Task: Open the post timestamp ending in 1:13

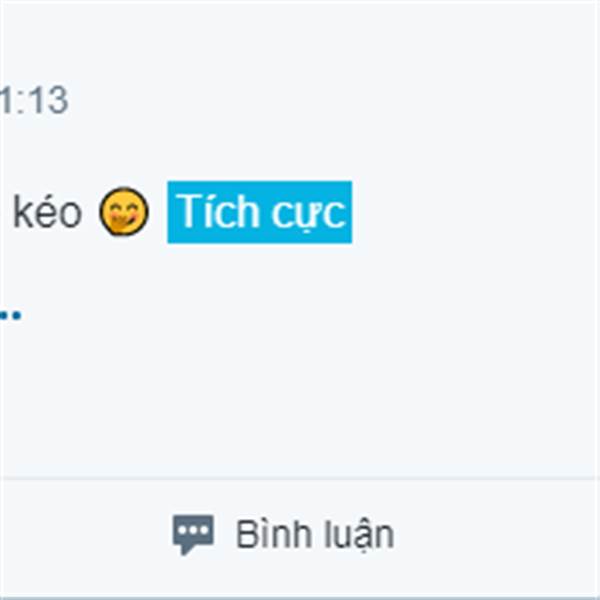Action: pyautogui.click(x=34, y=100)
